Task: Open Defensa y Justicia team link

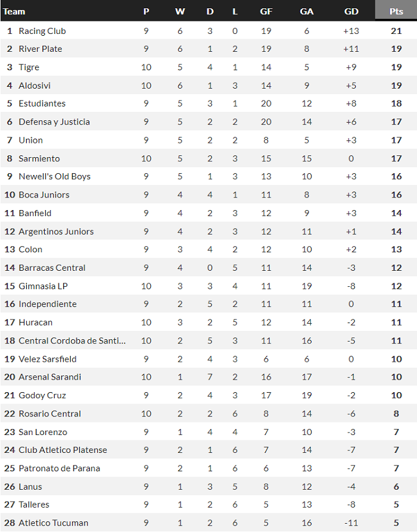Action: pos(54,122)
